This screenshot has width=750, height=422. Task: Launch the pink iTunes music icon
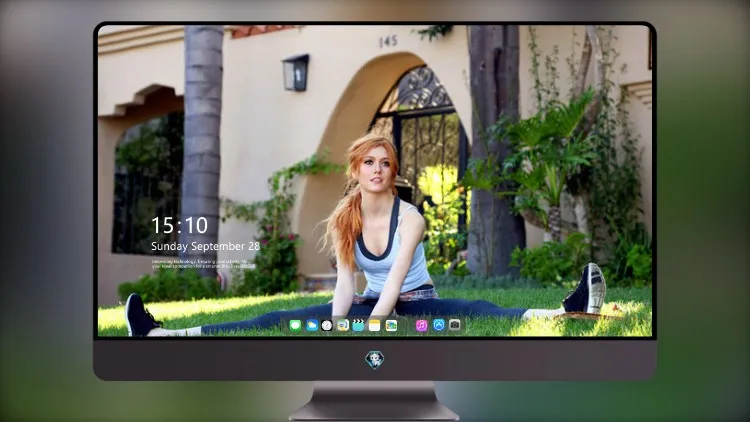click(x=421, y=325)
